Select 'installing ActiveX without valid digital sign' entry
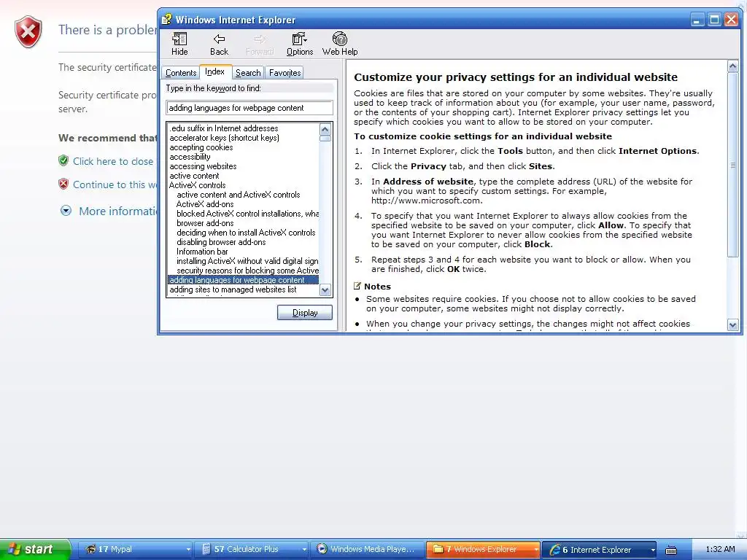This screenshot has width=747, height=560. pos(247,261)
